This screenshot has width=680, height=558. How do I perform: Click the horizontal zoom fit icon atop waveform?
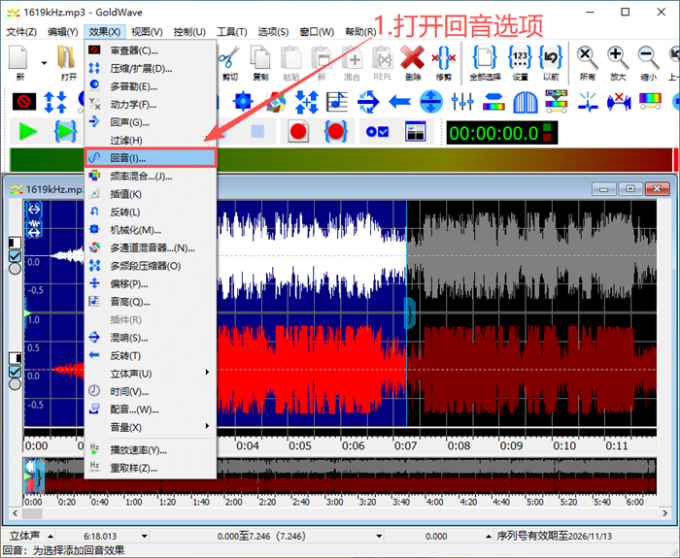point(34,209)
